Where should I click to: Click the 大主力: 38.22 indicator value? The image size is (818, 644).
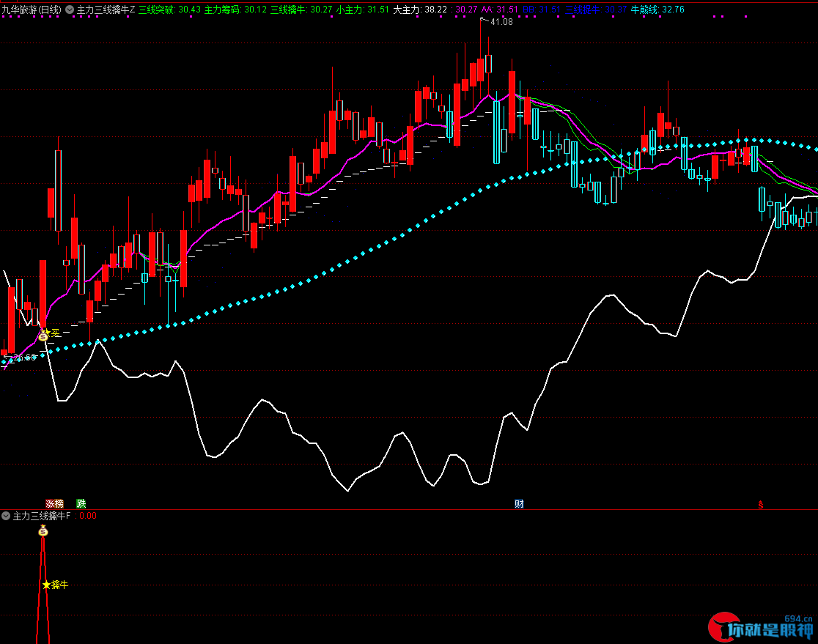pyautogui.click(x=420, y=10)
